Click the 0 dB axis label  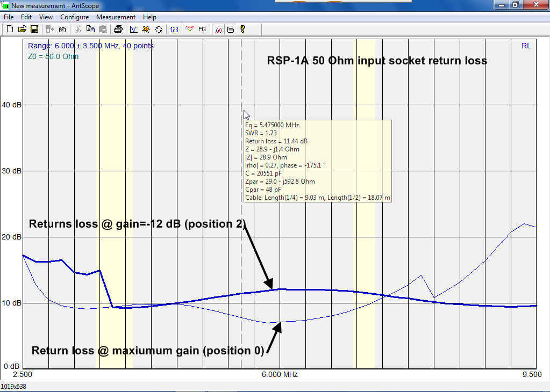tap(11, 366)
